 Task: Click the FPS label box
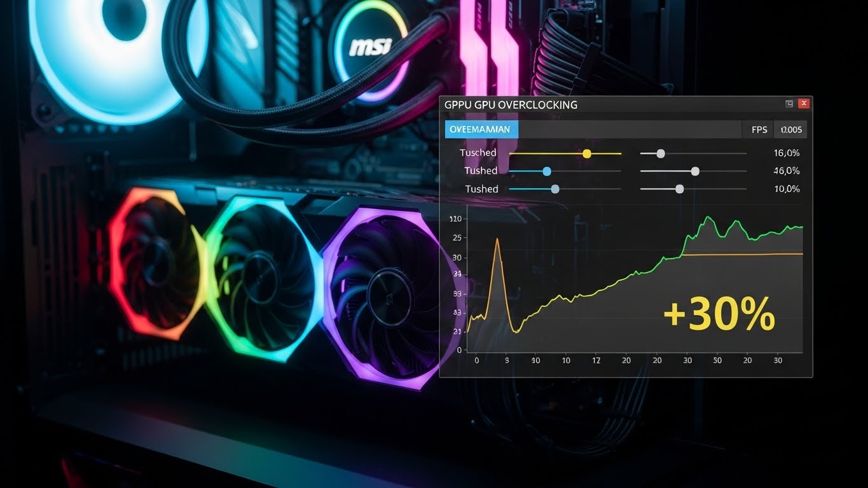(x=759, y=130)
